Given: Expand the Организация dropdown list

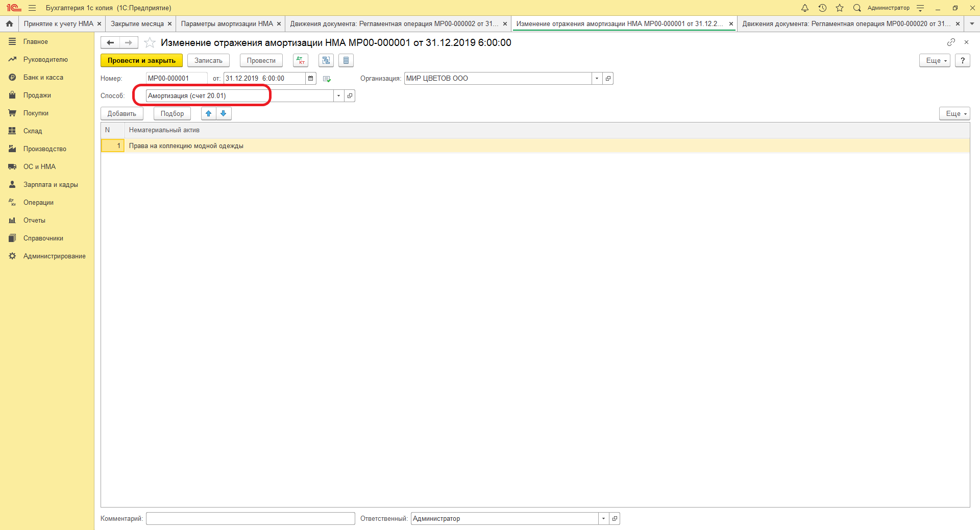Looking at the screenshot, I should (x=597, y=79).
